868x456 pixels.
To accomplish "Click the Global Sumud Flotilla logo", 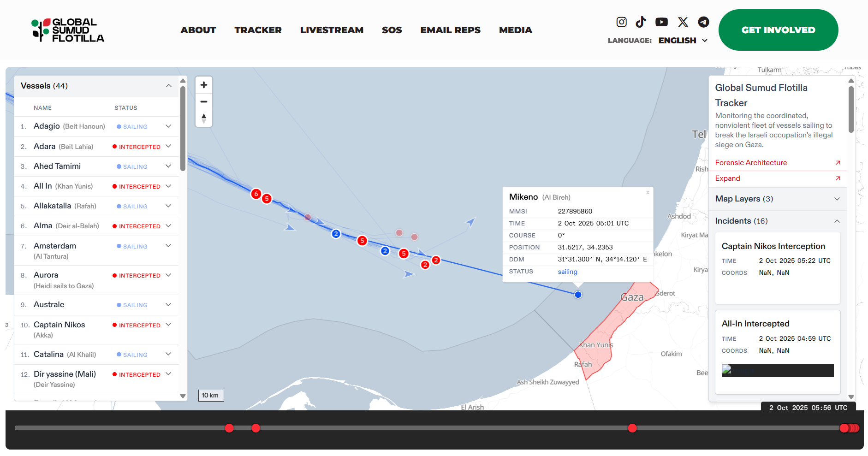I will pos(68,30).
